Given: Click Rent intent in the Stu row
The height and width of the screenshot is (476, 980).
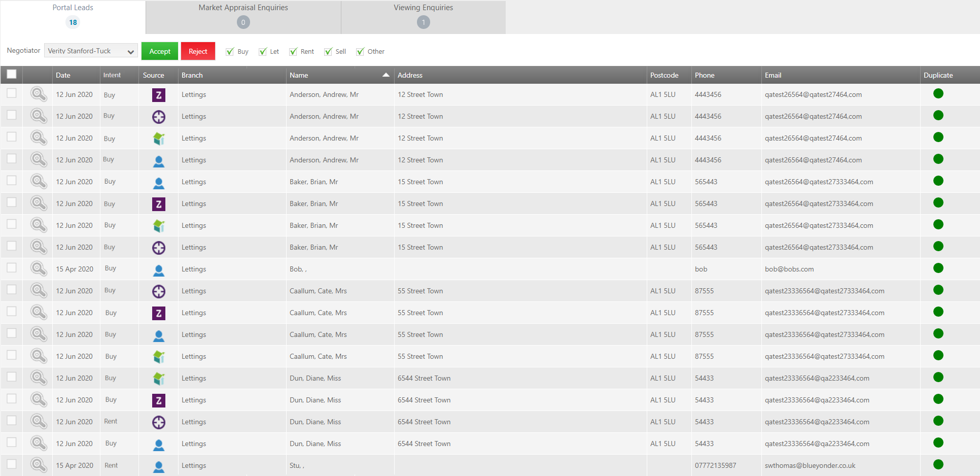Looking at the screenshot, I should (111, 465).
